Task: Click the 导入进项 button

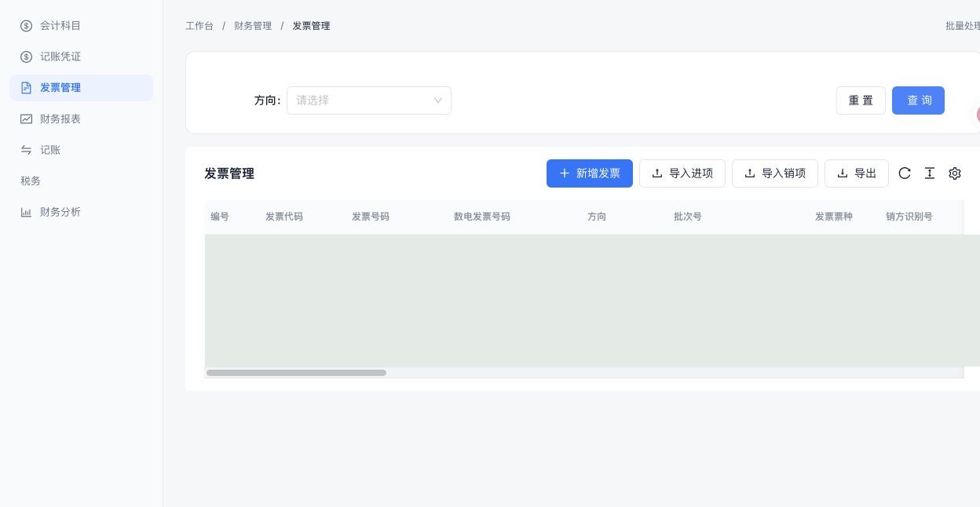Action: [x=682, y=173]
